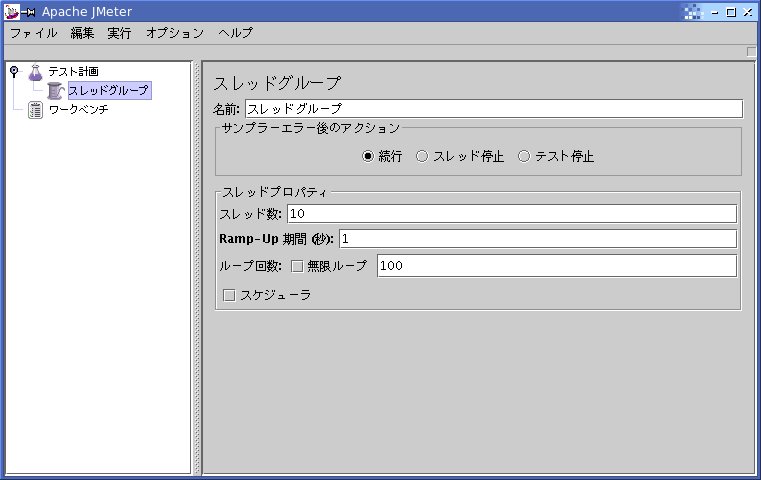This screenshot has width=761, height=480.
Task: Click the ワークベンチ clipboard icon
Action: tap(35, 110)
